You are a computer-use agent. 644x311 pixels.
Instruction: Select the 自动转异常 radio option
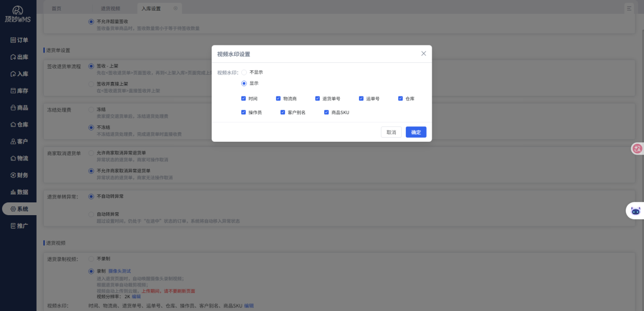(x=91, y=214)
